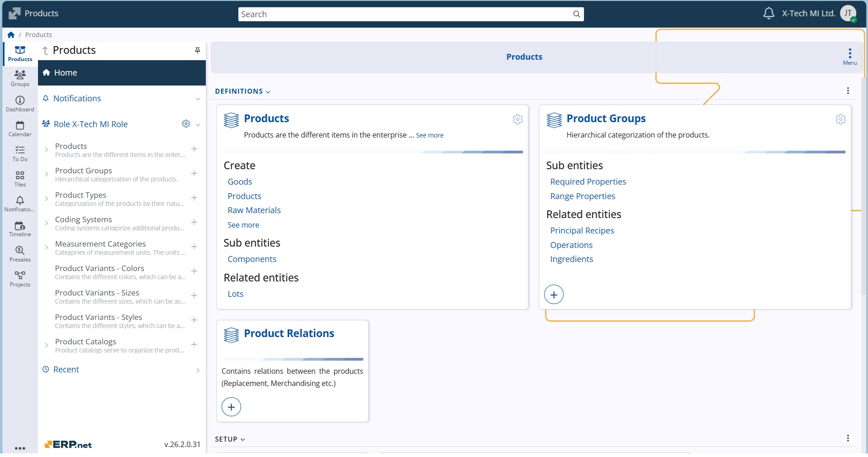868x457 pixels.
Task: Click the Role X-Tech MI Role gear
Action: point(186,124)
